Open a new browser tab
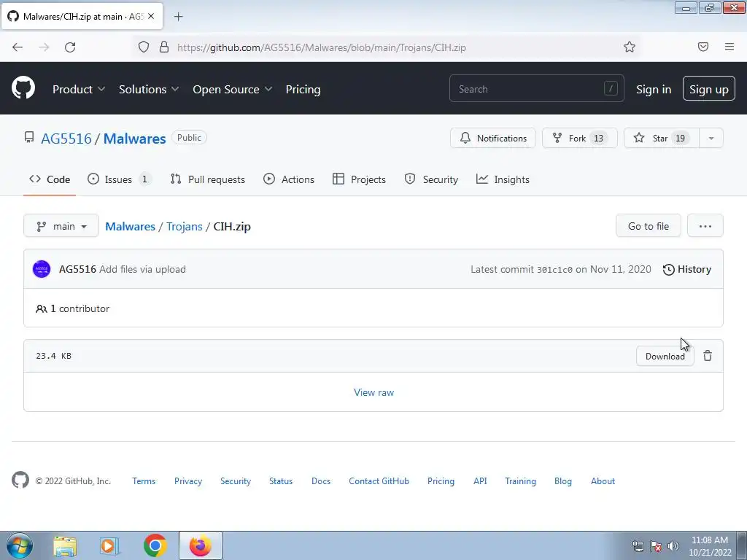The height and width of the screenshot is (560, 747). click(x=178, y=17)
